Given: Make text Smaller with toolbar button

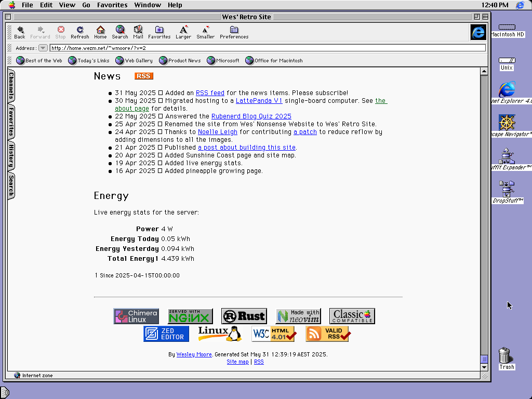Looking at the screenshot, I should tap(205, 33).
